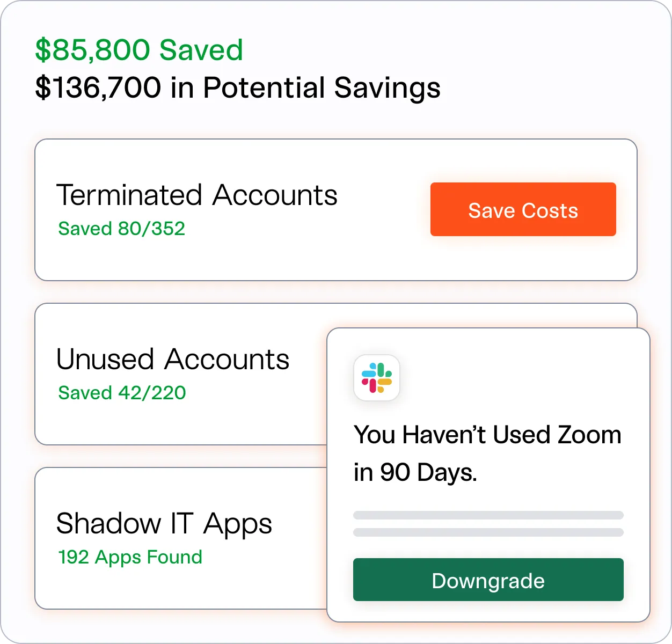
Task: Click the lower gray placeholder bar
Action: pos(488,532)
